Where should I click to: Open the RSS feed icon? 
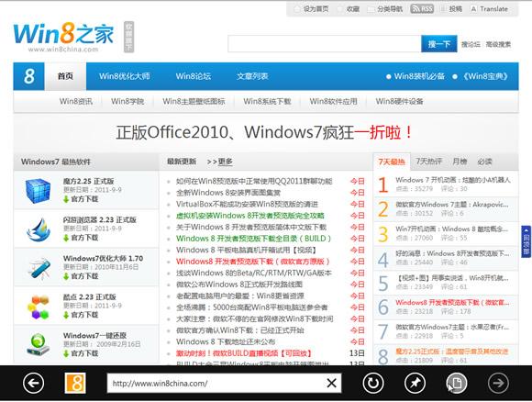point(422,9)
